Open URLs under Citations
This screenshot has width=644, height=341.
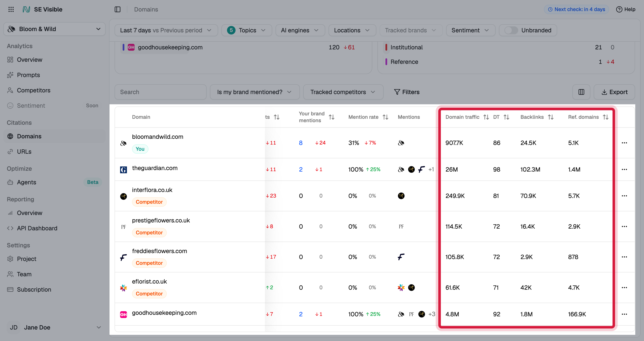click(x=24, y=152)
